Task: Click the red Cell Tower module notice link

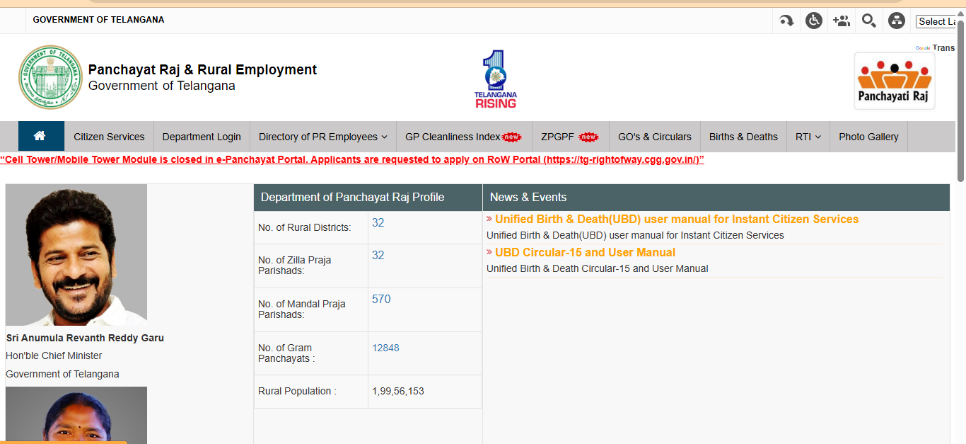Action: pos(352,160)
